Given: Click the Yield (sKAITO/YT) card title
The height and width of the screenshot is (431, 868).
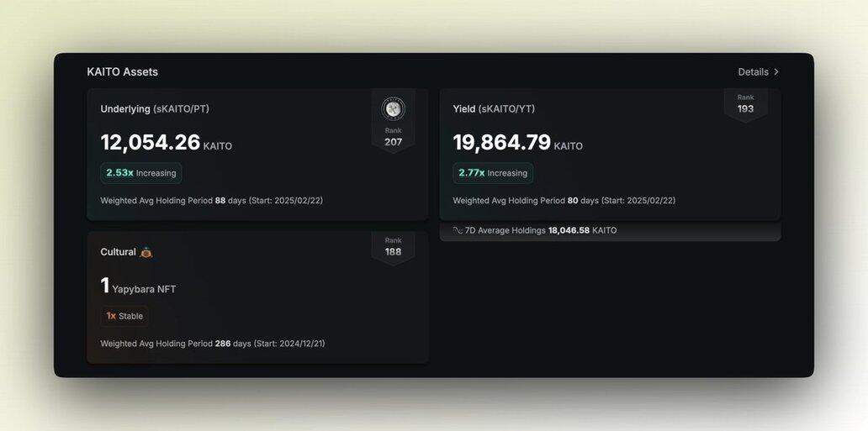Looking at the screenshot, I should point(494,108).
